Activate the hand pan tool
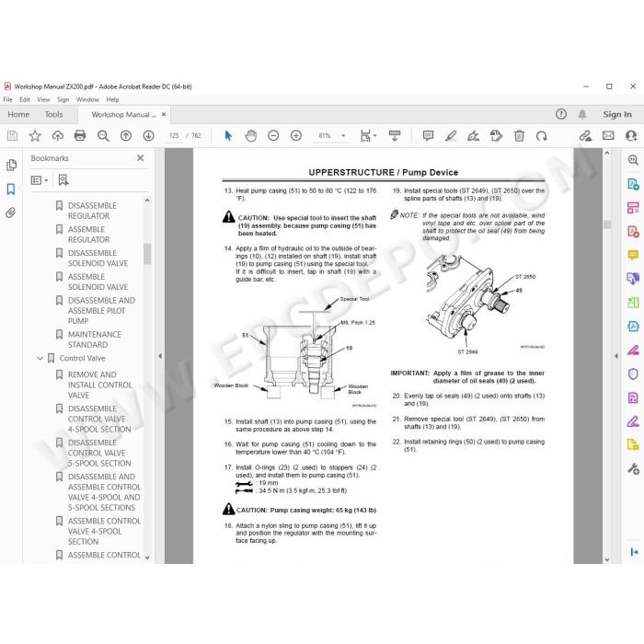 click(250, 136)
